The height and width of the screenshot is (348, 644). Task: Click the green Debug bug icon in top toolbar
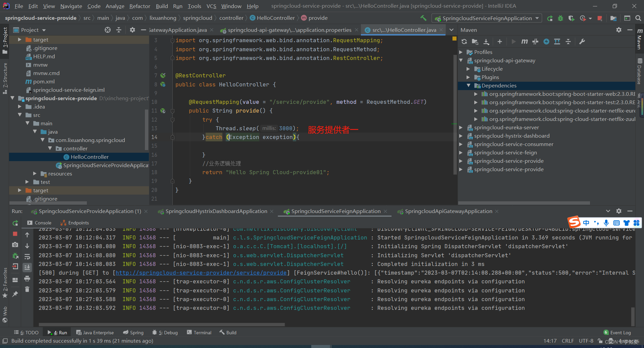tap(560, 18)
